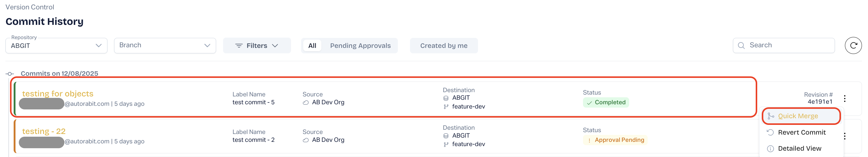Click the search magnifier icon

(x=741, y=45)
